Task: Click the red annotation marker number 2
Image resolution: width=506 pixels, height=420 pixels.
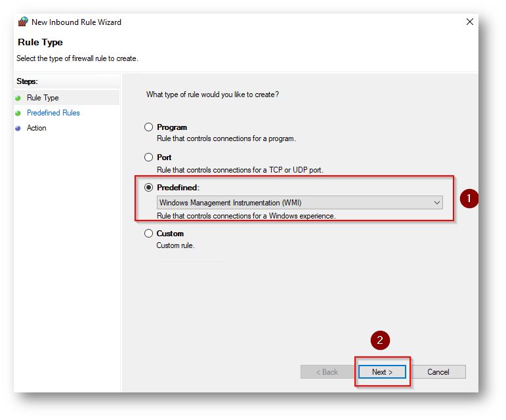Action: coord(380,340)
